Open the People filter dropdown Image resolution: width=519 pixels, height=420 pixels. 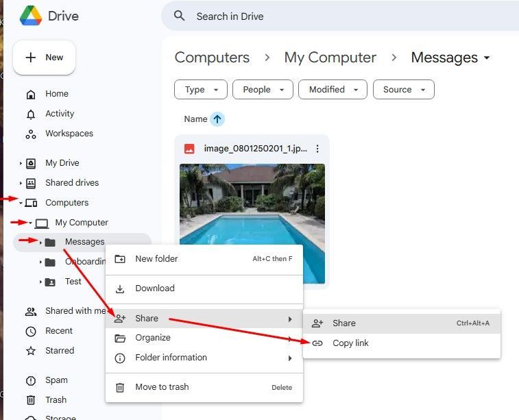point(263,89)
